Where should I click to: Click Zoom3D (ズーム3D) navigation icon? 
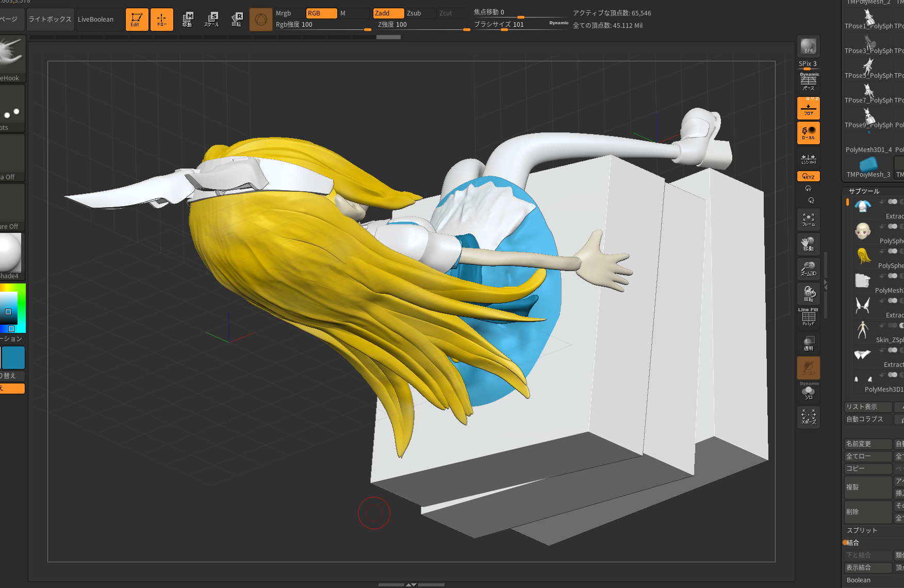[x=808, y=269]
